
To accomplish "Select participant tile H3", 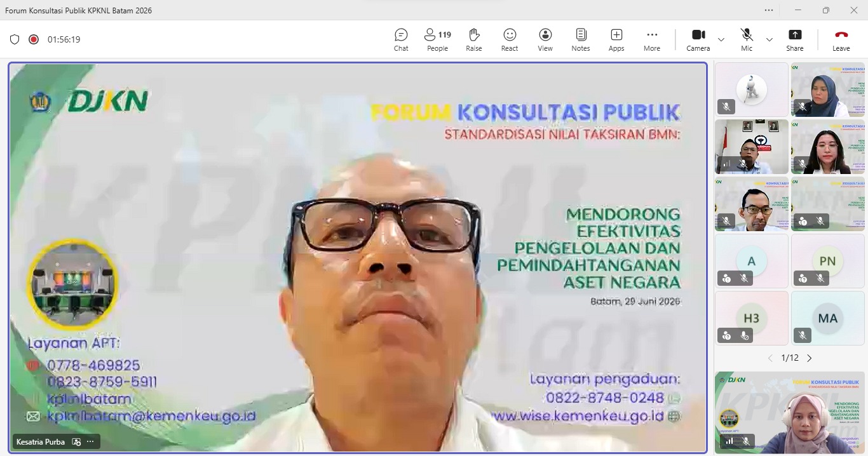I will tap(752, 318).
